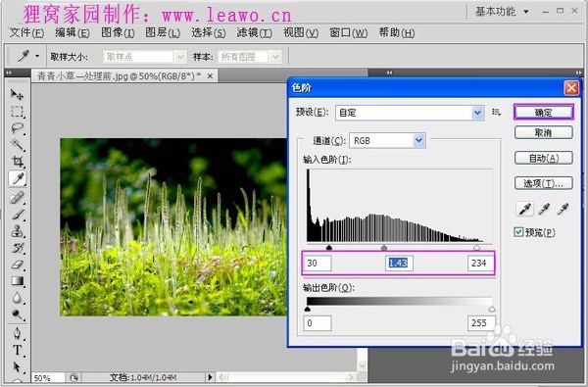Select the Pen tool
The image size is (588, 387).
[x=18, y=333]
